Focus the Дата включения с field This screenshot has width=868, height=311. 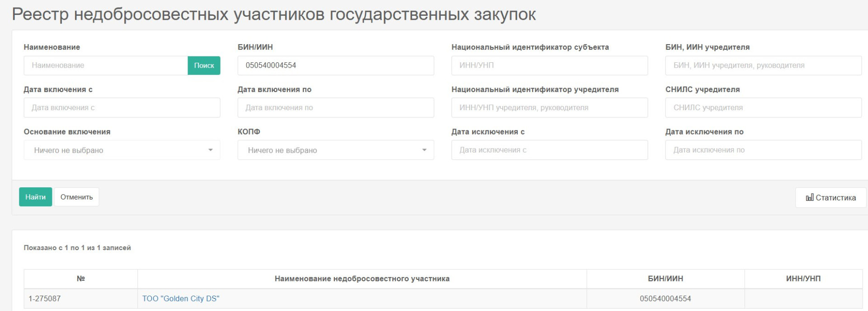[x=122, y=108]
